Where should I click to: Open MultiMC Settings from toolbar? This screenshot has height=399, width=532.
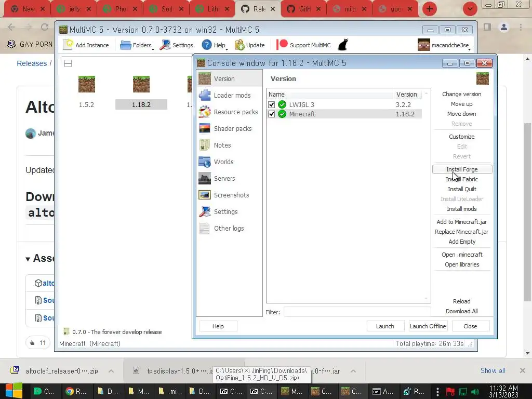pyautogui.click(x=177, y=45)
